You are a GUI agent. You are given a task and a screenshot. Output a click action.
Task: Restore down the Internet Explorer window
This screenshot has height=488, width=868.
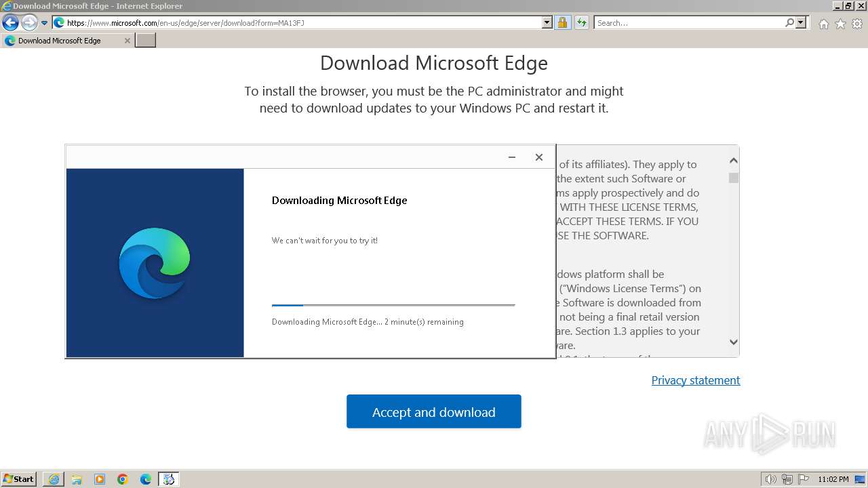click(848, 5)
